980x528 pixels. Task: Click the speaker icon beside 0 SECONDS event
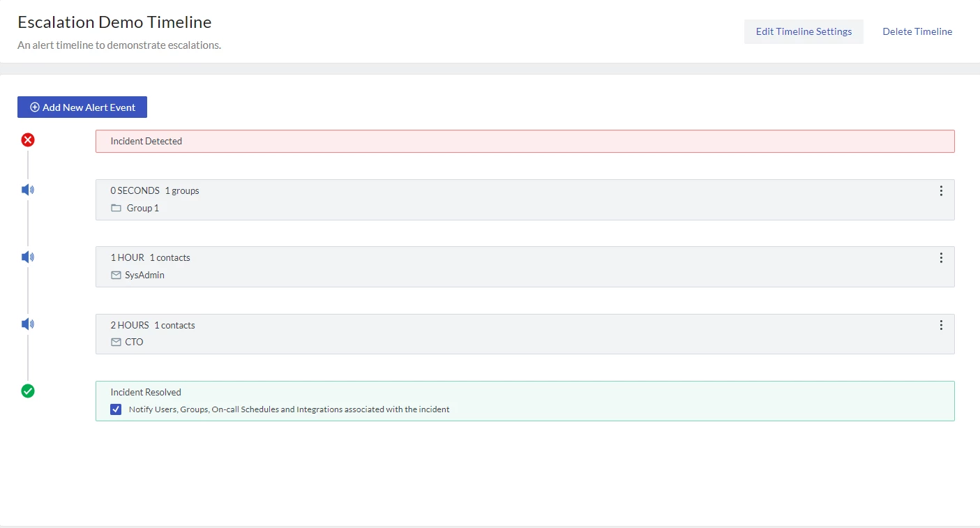point(28,190)
